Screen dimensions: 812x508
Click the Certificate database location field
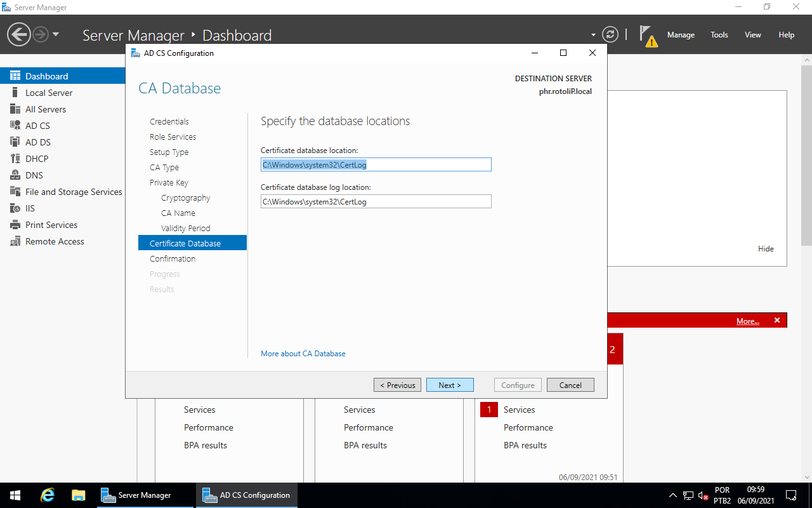coord(376,164)
